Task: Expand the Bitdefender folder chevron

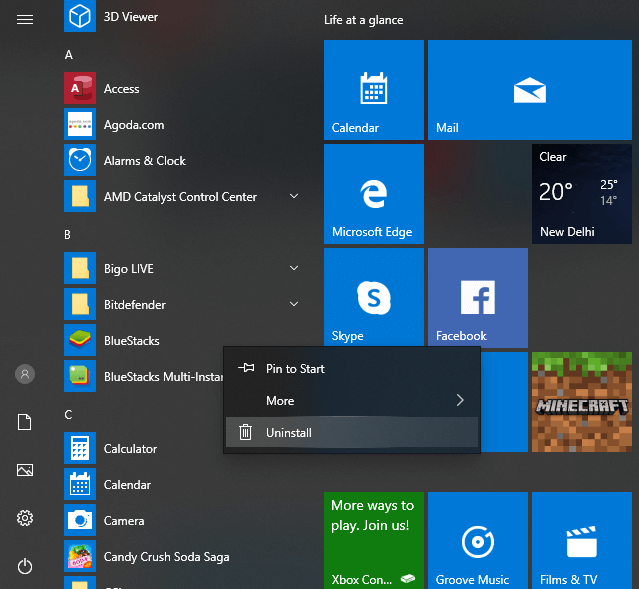Action: [x=294, y=304]
